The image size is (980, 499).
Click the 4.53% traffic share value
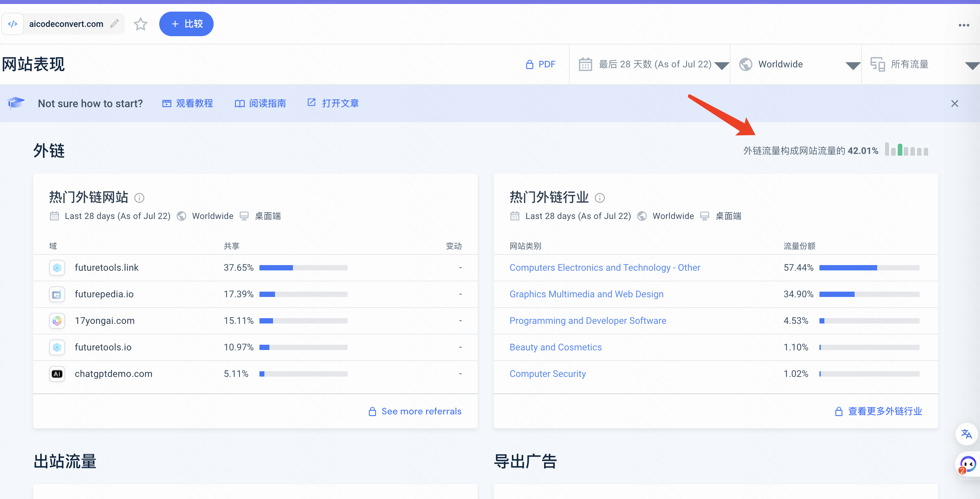click(796, 321)
